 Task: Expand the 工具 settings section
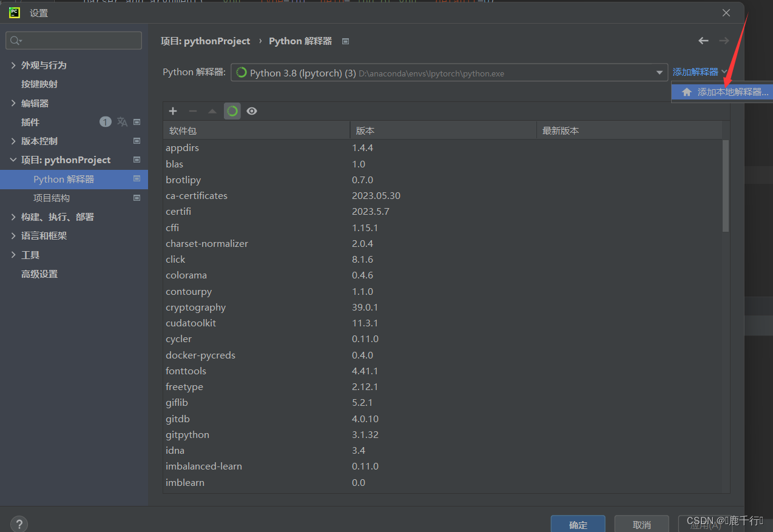click(x=30, y=255)
